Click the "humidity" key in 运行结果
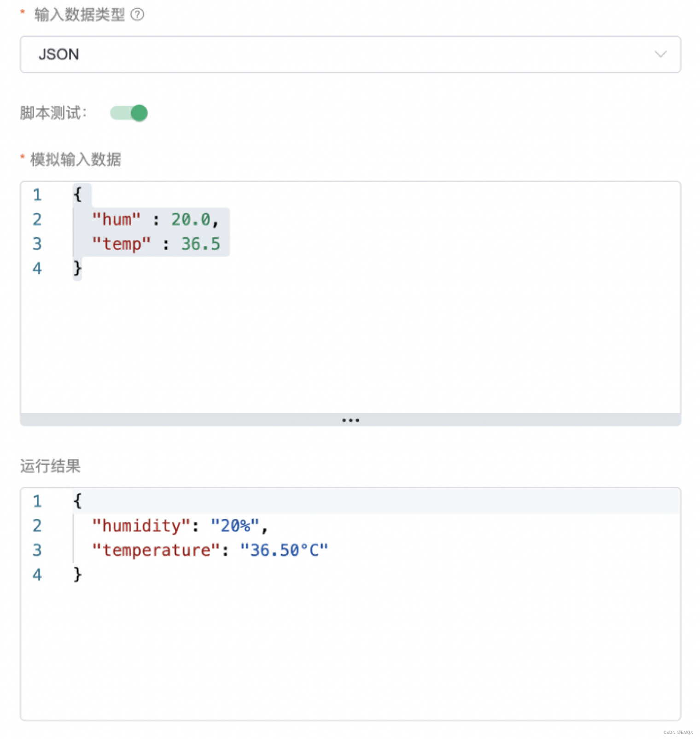700x739 pixels. [x=141, y=526]
